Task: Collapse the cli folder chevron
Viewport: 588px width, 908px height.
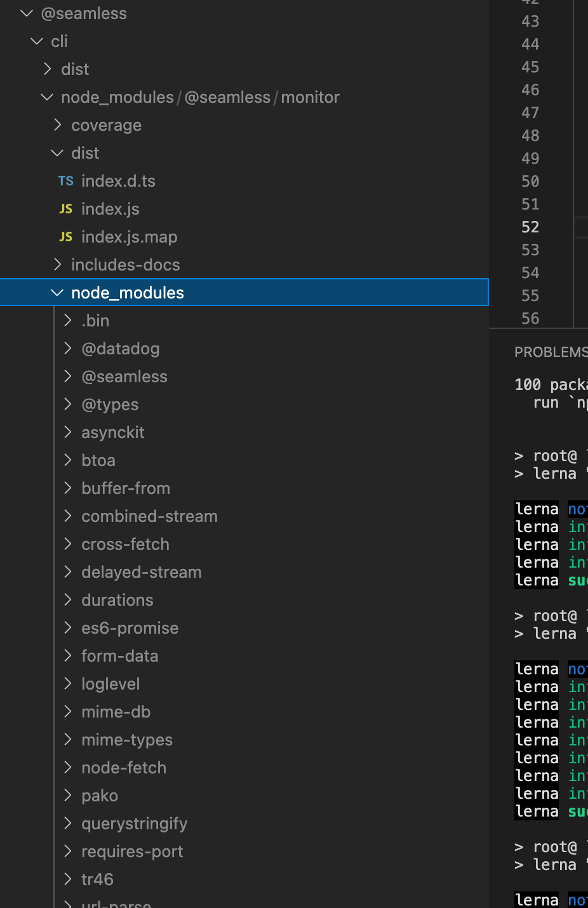Action: (37, 41)
